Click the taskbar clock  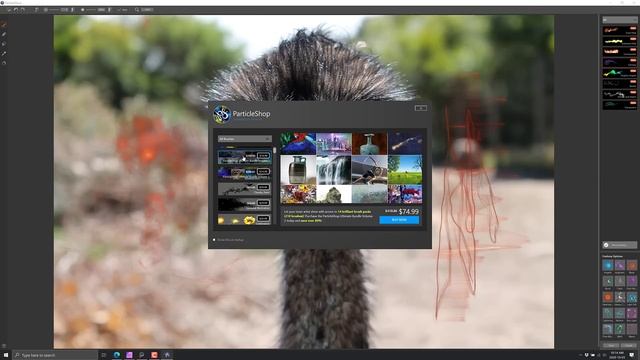point(617,355)
